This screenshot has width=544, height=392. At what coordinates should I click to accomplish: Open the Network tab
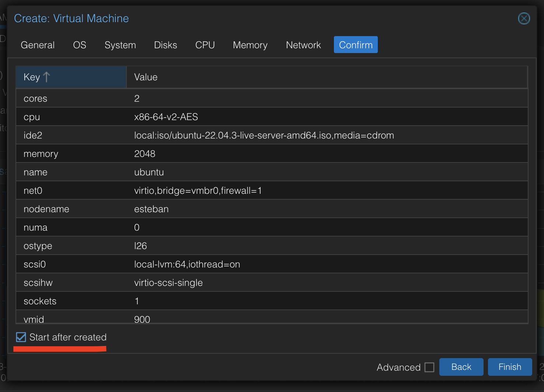303,45
